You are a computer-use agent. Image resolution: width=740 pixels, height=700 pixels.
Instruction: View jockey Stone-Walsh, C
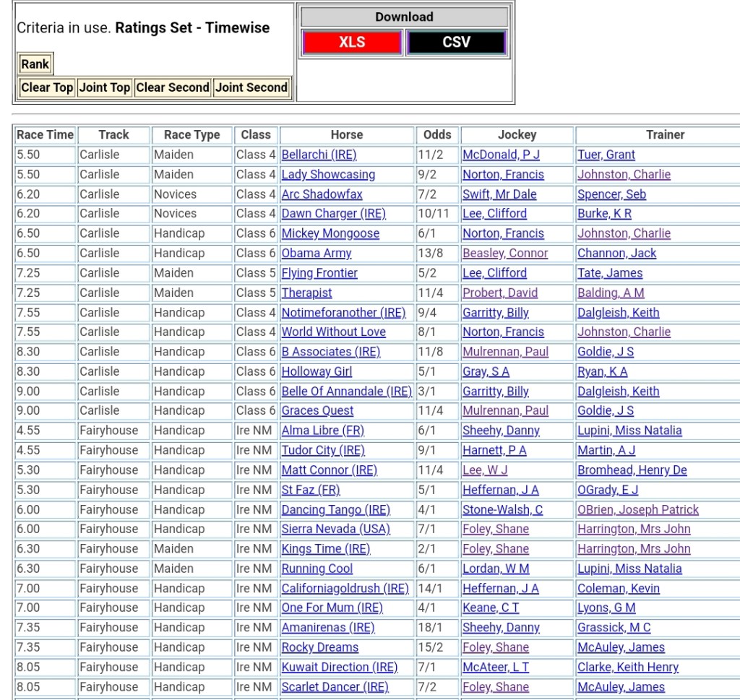(x=502, y=509)
